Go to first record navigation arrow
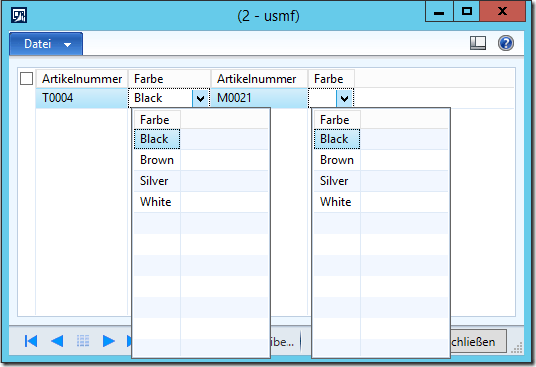Image resolution: width=536 pixels, height=367 pixels. pos(31,341)
